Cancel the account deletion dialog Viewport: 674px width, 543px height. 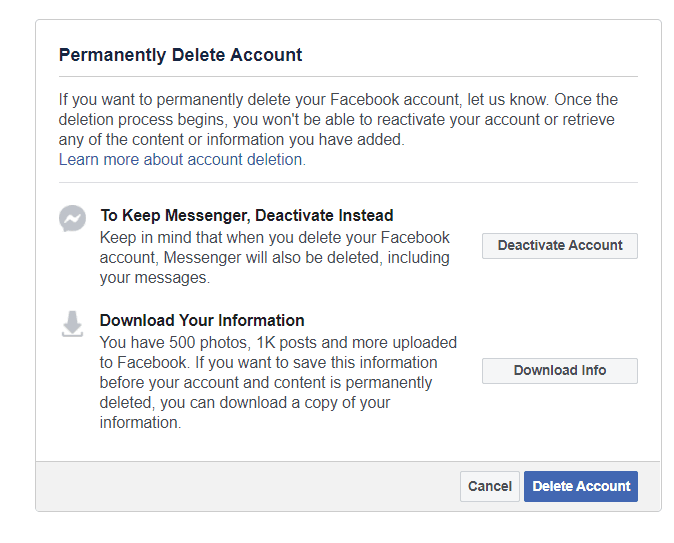[490, 486]
